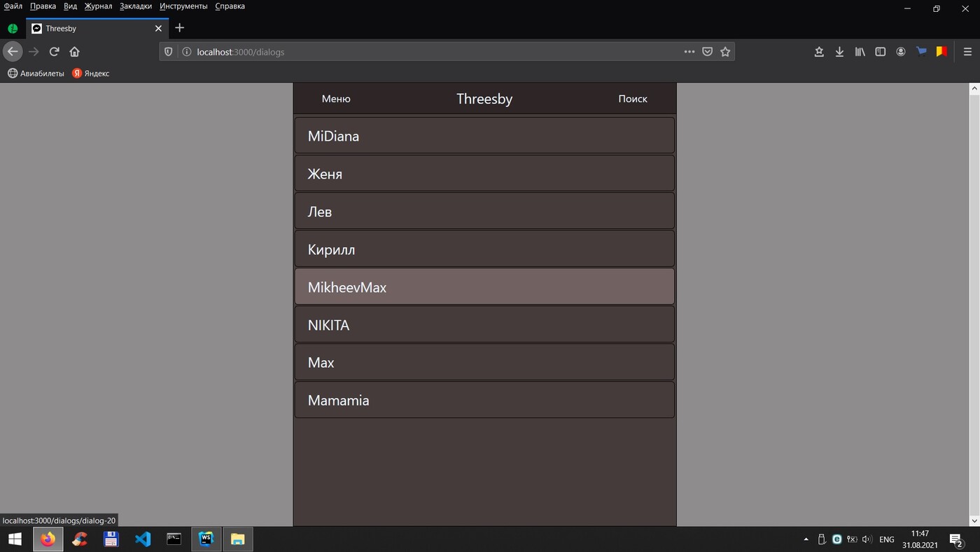Viewport: 980px width, 552px height.
Task: Open the Инструменты menu
Action: point(183,6)
